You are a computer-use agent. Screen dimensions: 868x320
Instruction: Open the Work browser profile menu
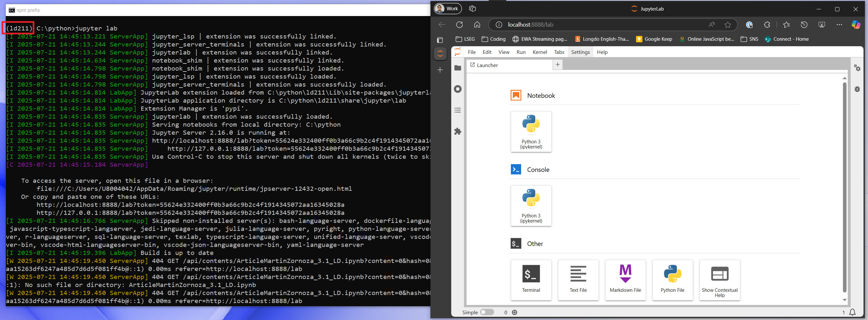coord(448,8)
